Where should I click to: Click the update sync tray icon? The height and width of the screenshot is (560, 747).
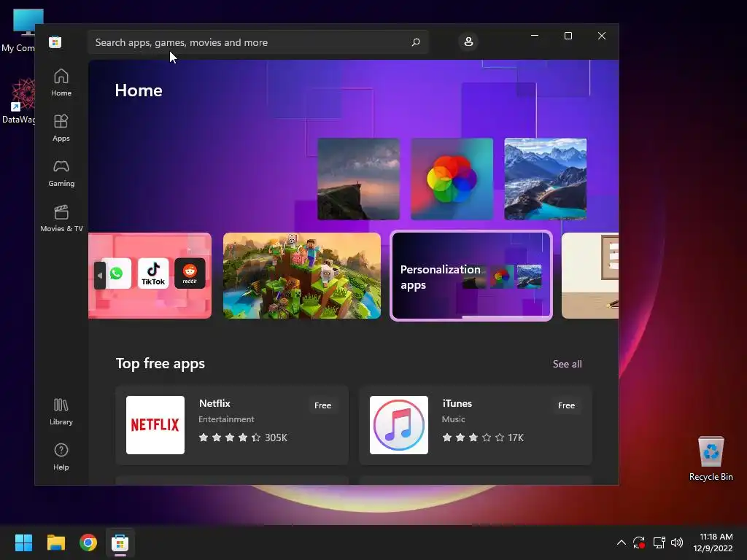(x=639, y=542)
